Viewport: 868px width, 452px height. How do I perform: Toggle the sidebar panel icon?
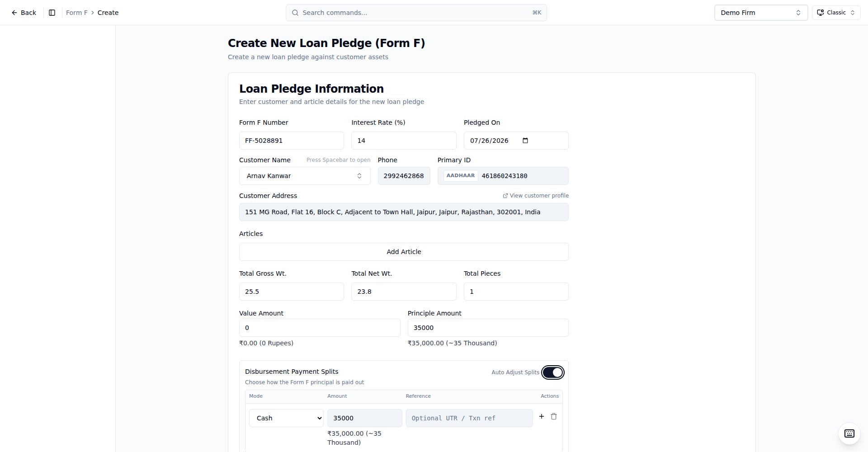[x=52, y=13]
